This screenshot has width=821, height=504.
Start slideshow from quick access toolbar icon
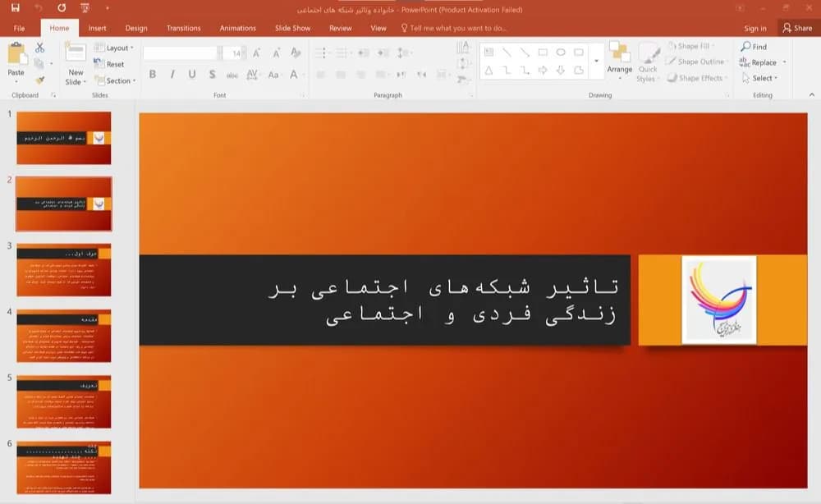(85, 8)
